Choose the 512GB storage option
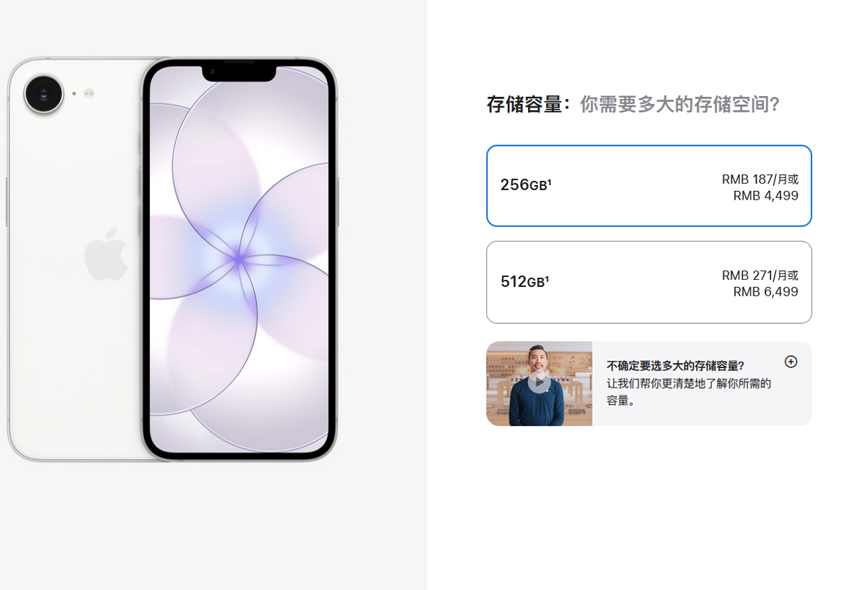Viewport: 868px width, 590px height. coord(649,282)
